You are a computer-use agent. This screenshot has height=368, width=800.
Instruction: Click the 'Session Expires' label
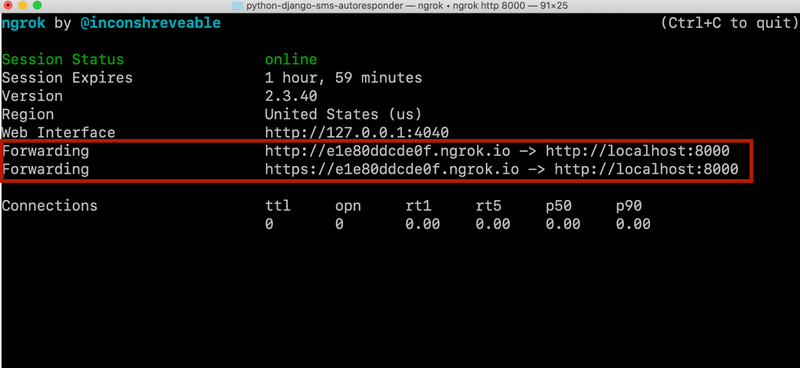[x=67, y=78]
